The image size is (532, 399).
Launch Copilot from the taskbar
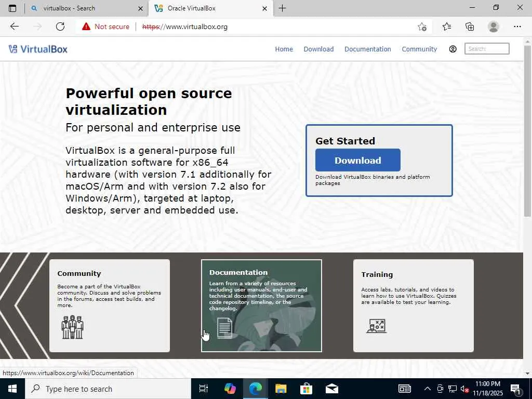(x=230, y=389)
